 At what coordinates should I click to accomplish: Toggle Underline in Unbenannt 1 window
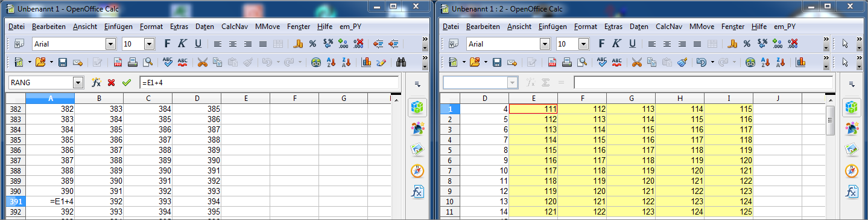tap(198, 44)
